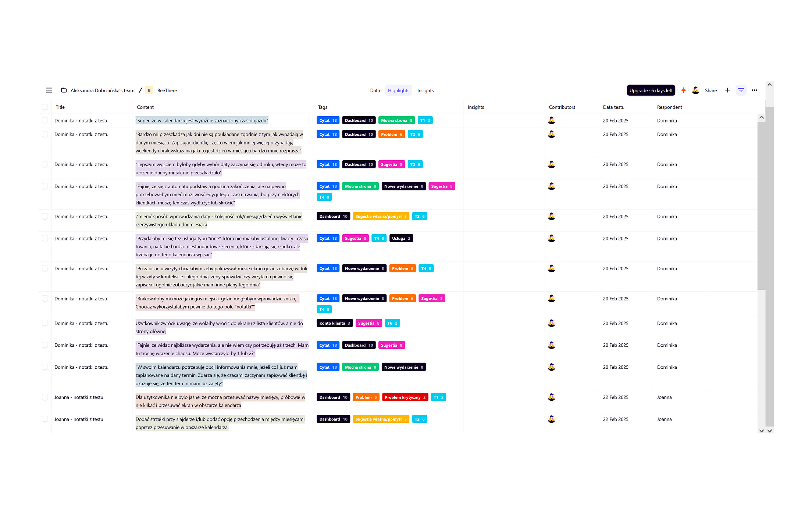Open the user avatar in the top bar
This screenshot has width=812, height=514.
(695, 90)
